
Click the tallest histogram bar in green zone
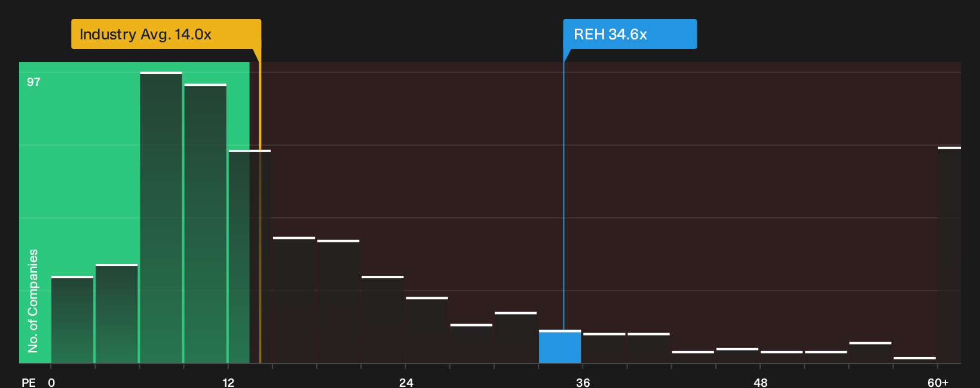(161, 218)
